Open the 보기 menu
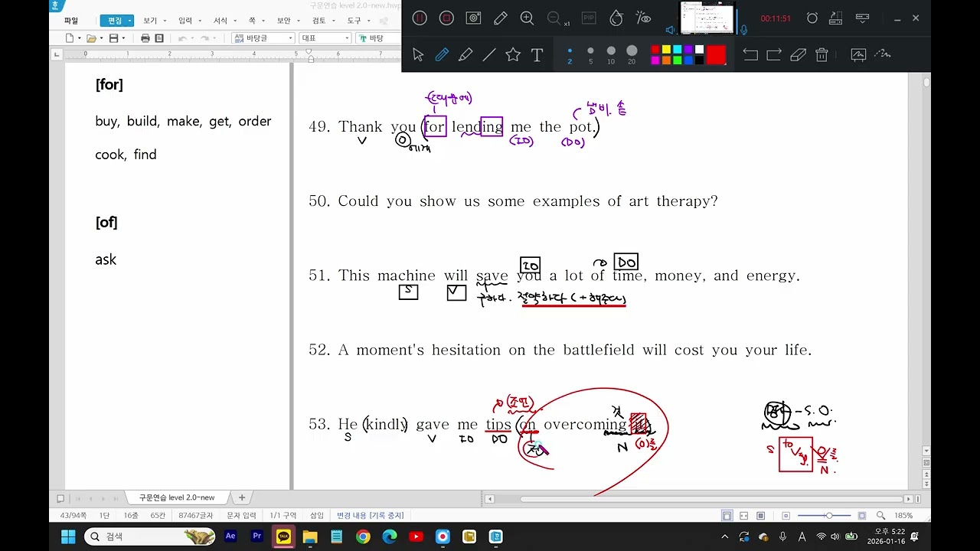The image size is (980, 551). click(150, 21)
